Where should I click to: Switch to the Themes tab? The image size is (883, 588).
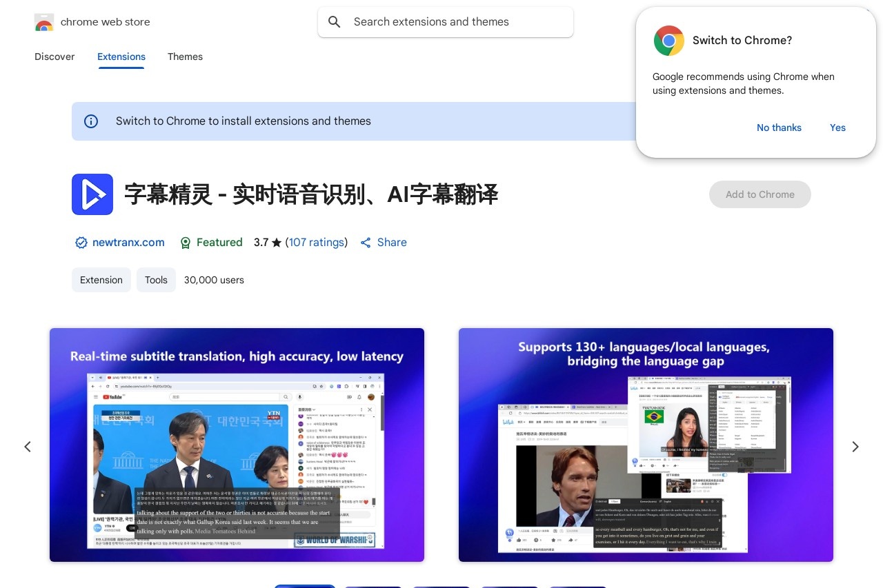(185, 57)
